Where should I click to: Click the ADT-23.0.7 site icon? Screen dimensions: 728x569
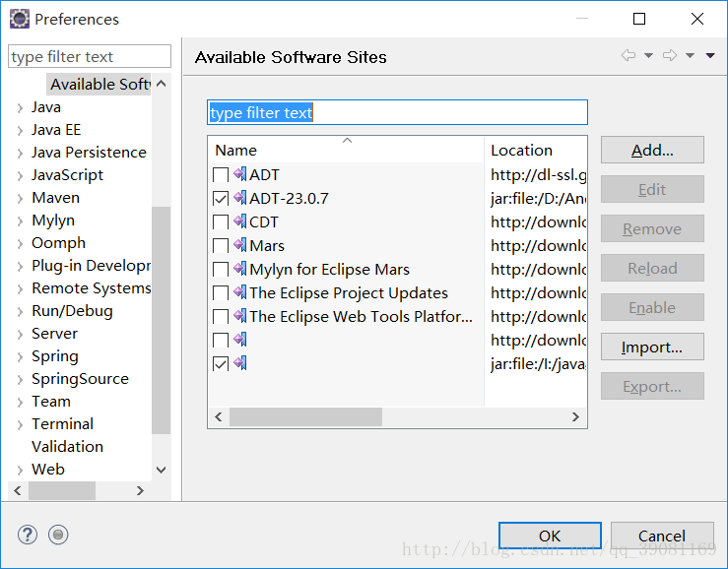pyautogui.click(x=240, y=198)
